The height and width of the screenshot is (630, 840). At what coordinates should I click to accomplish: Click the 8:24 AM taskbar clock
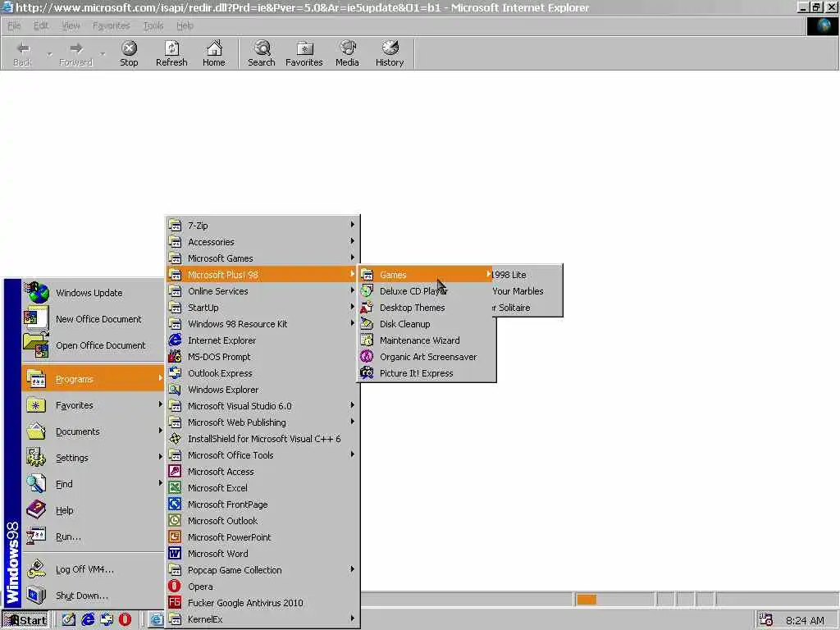tap(805, 620)
